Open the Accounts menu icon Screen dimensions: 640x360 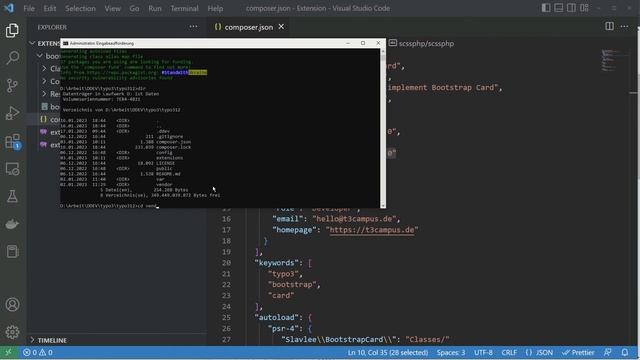(12, 304)
